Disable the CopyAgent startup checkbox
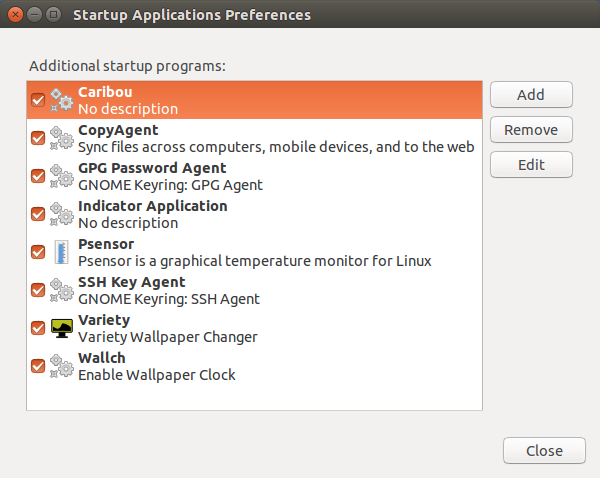Viewport: 600px width, 478px height. [38, 138]
